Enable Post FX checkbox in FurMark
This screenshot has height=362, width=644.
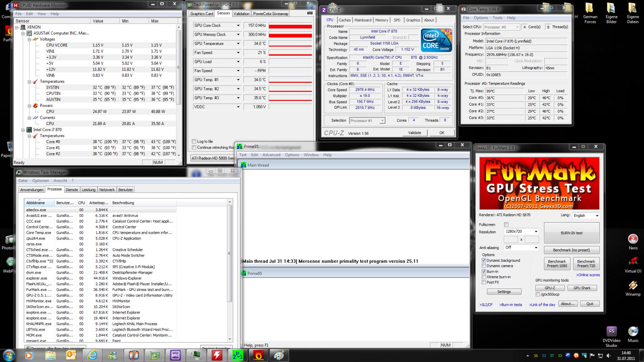pos(484,282)
